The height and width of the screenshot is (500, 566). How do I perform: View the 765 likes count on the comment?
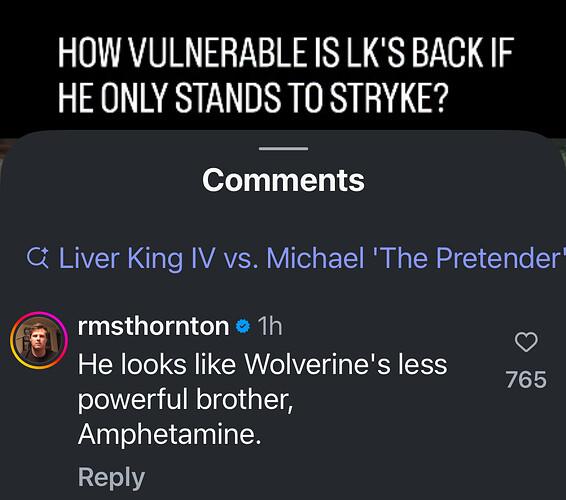526,379
